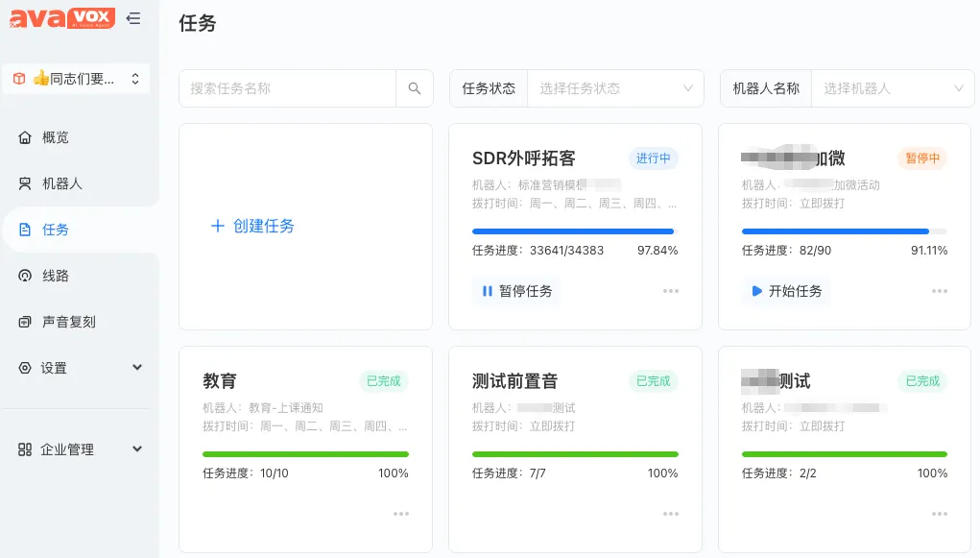The width and height of the screenshot is (980, 558).
Task: Open the 机器人 menu item
Action: tap(61, 183)
